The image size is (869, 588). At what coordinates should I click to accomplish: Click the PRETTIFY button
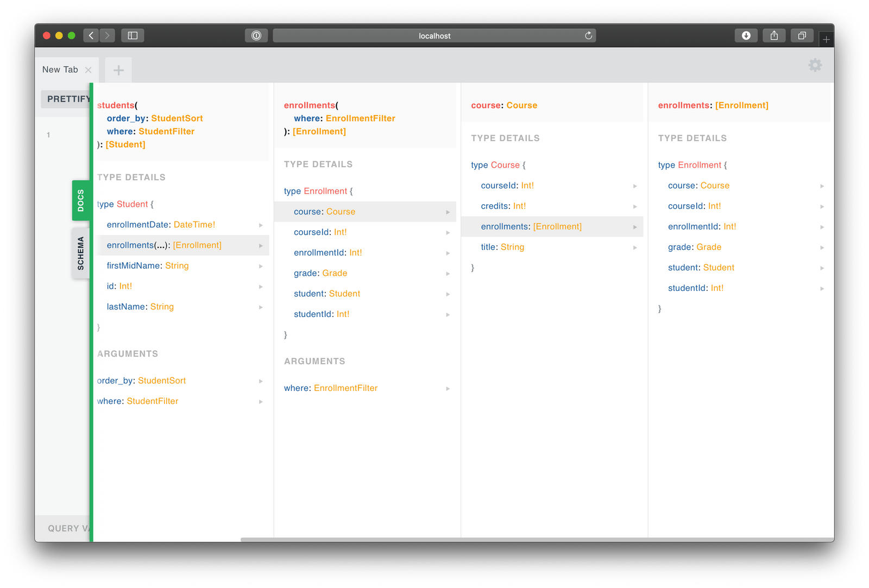point(68,99)
